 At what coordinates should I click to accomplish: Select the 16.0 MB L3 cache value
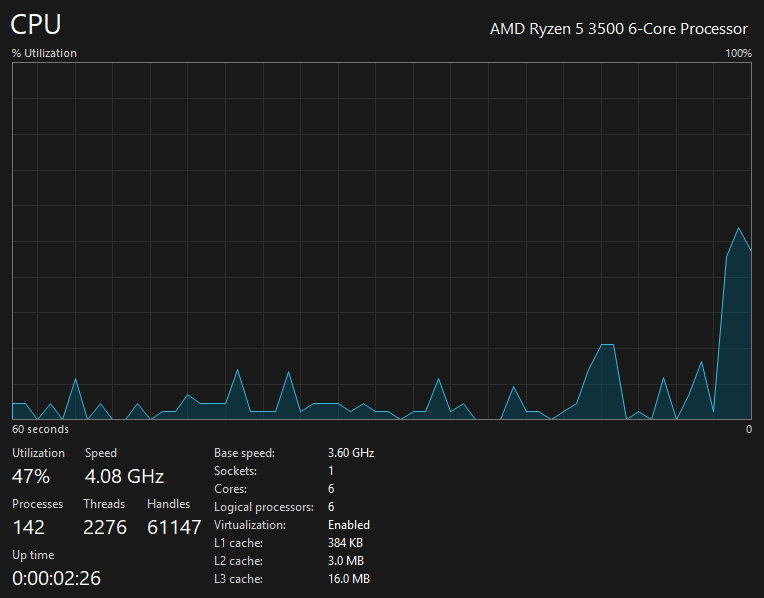pyautogui.click(x=349, y=579)
